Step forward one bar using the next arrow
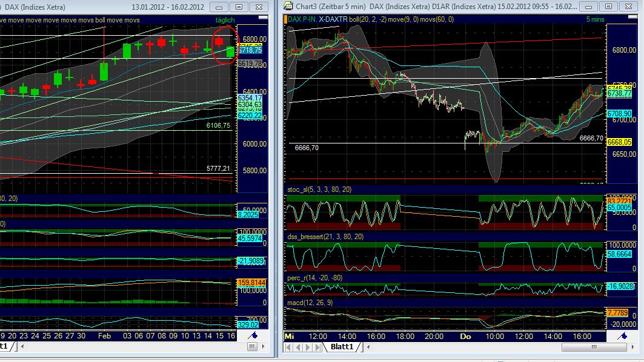The height and width of the screenshot is (362, 644). pos(307,346)
